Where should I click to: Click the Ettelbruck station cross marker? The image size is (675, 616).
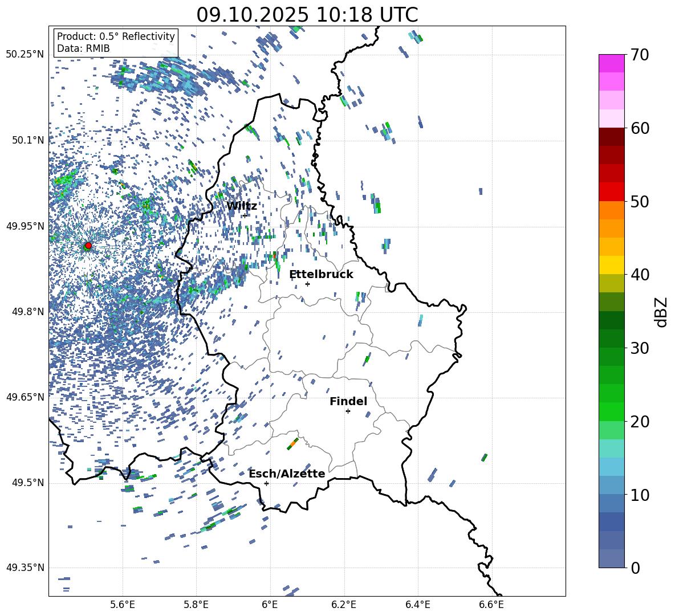[x=307, y=284]
